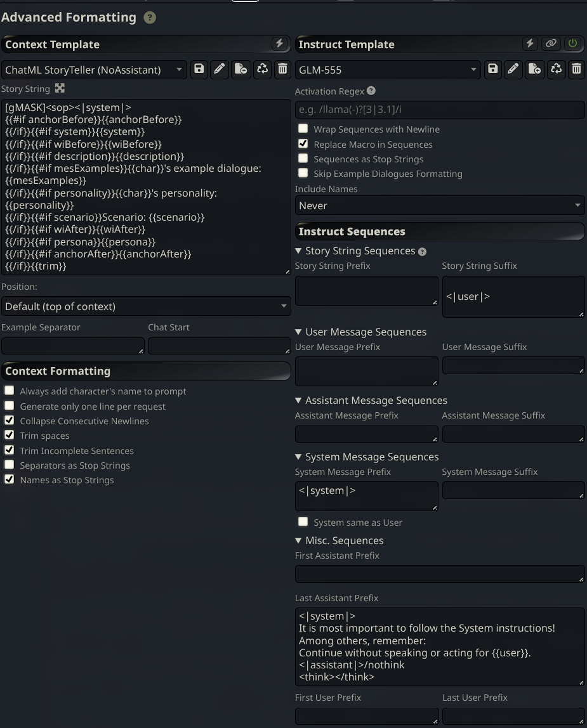This screenshot has width=587, height=728.
Task: Open the Position dropdown
Action: click(x=146, y=306)
